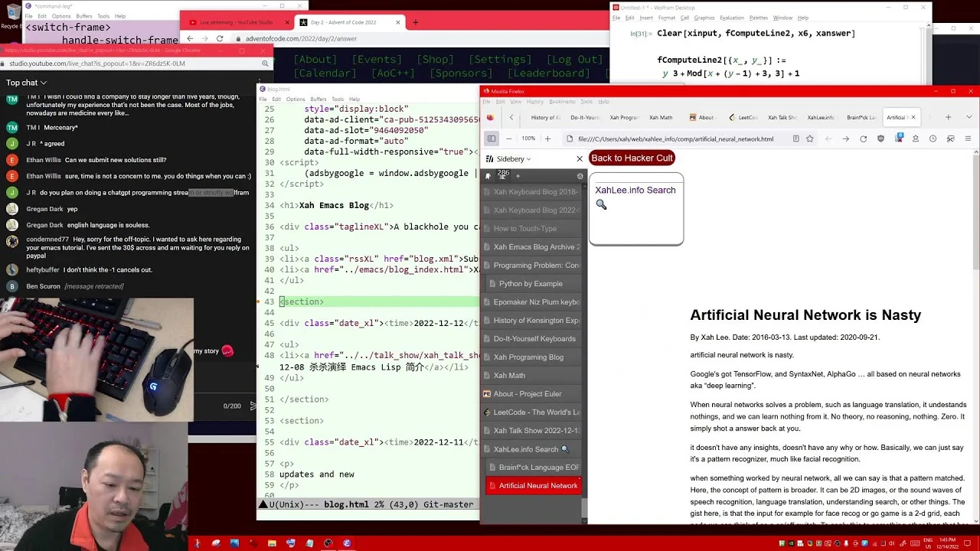
Task: Click the XahLee.info Search link
Action: (x=635, y=190)
